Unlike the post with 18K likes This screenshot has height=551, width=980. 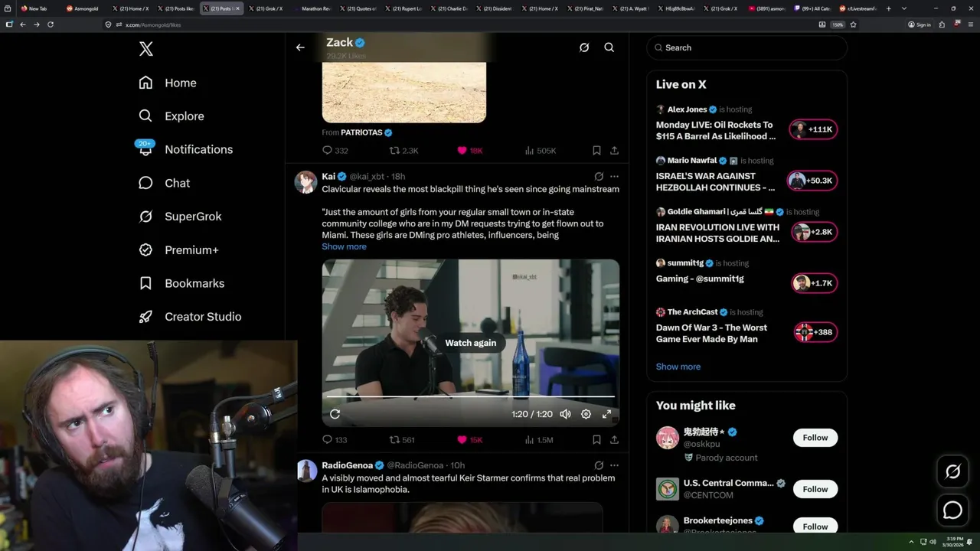pos(470,151)
